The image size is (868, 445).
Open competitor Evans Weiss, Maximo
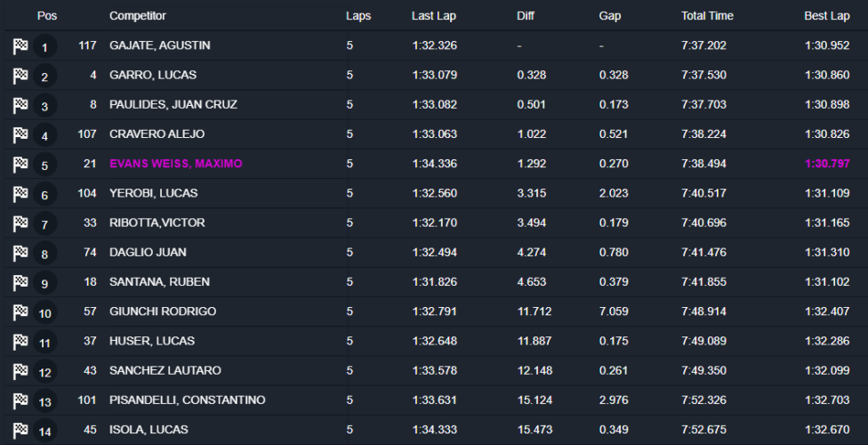click(x=175, y=164)
